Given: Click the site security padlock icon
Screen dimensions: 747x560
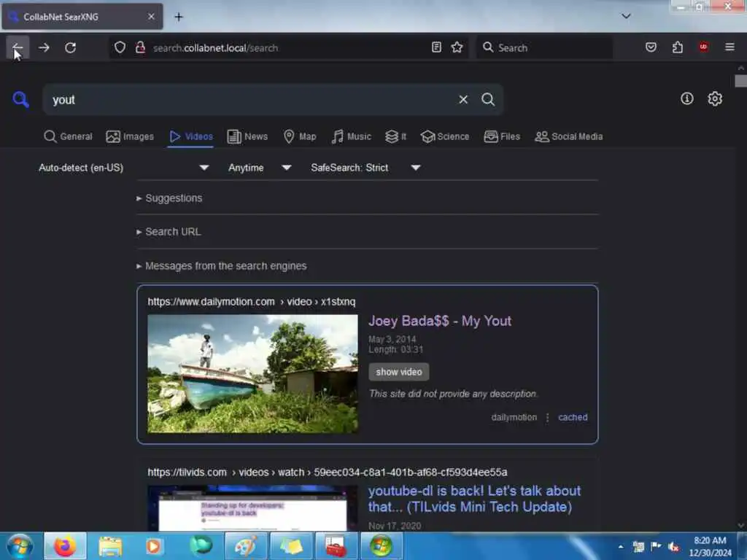Looking at the screenshot, I should click(141, 47).
